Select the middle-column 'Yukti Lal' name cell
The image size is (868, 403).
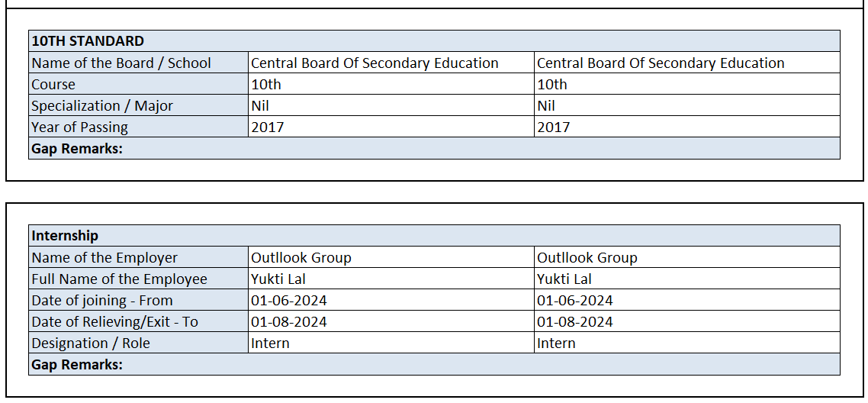[x=278, y=279]
